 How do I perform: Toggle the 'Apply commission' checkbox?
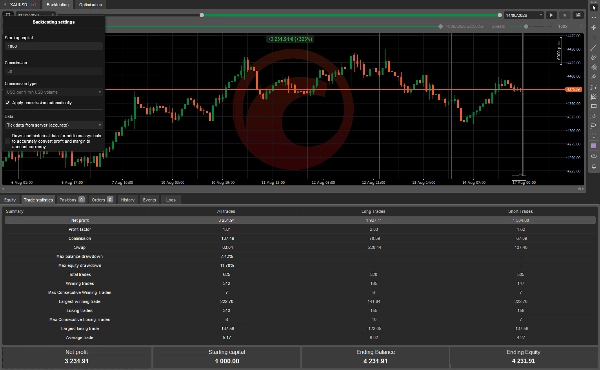(x=8, y=103)
